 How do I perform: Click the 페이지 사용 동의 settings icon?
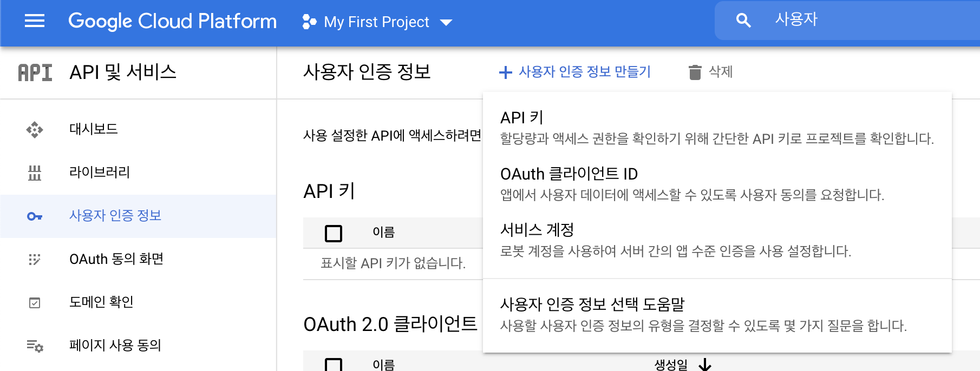[35, 346]
